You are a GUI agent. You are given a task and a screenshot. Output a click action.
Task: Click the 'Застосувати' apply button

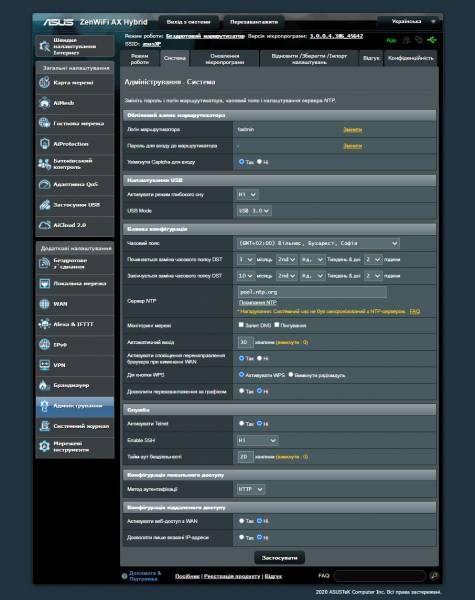280,558
